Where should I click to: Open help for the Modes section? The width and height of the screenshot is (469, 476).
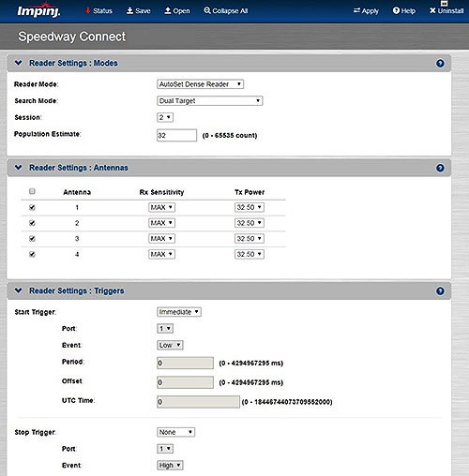tap(440, 64)
